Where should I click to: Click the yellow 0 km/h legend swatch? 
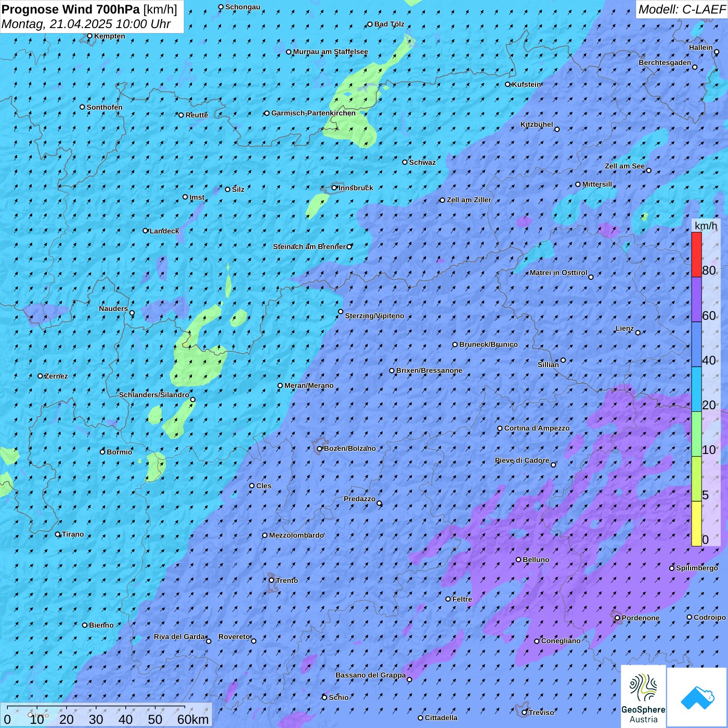click(x=696, y=524)
